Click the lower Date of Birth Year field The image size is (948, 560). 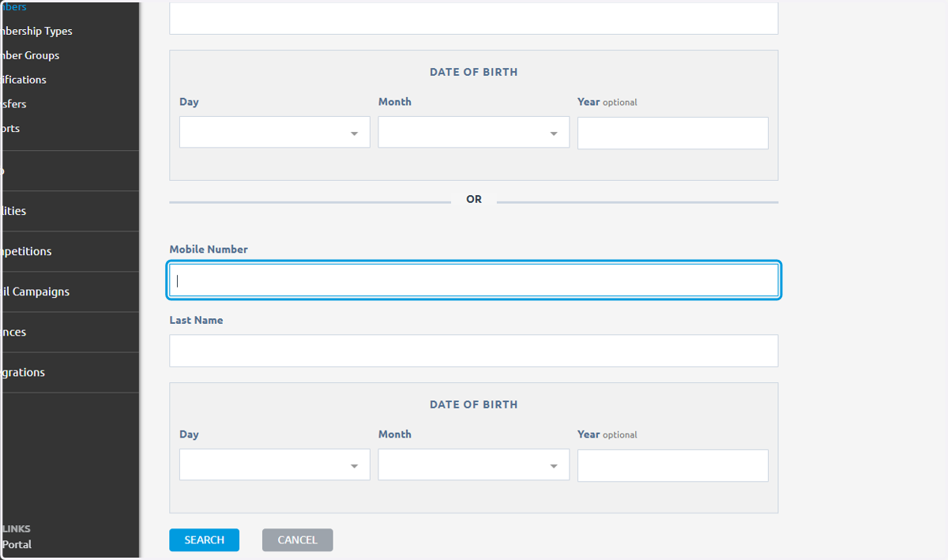672,465
